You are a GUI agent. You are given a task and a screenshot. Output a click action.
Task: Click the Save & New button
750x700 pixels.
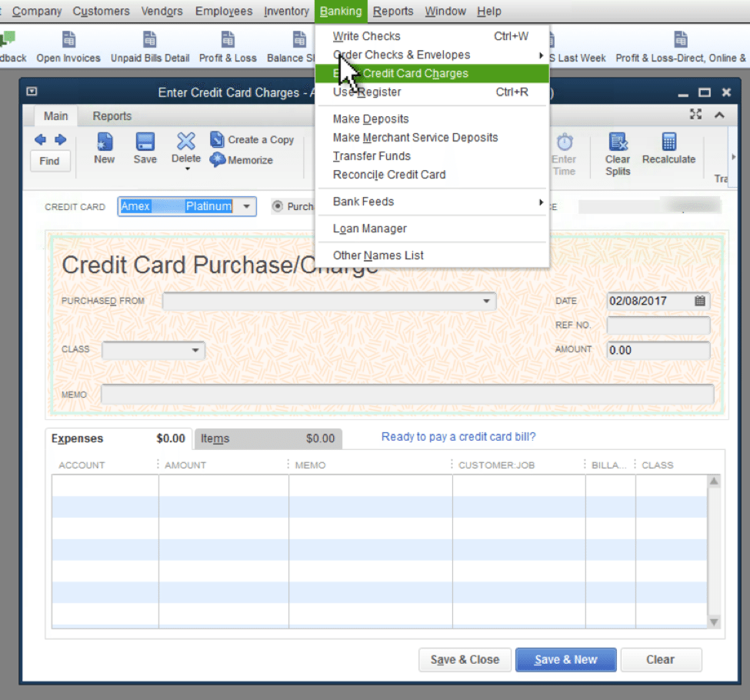[565, 659]
